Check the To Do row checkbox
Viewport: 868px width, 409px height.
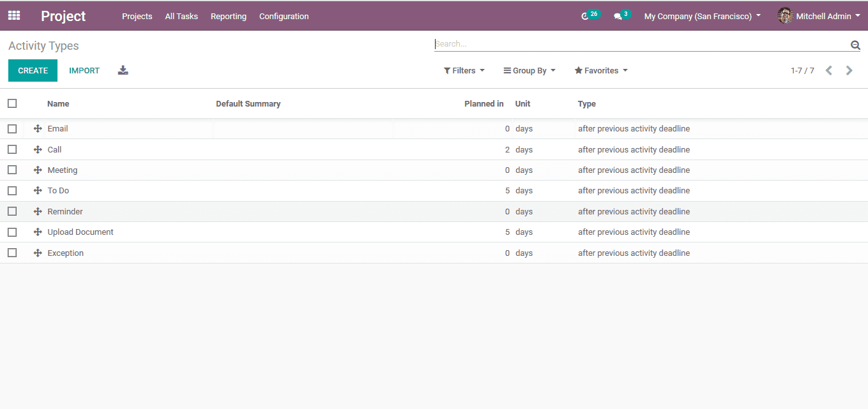12,191
